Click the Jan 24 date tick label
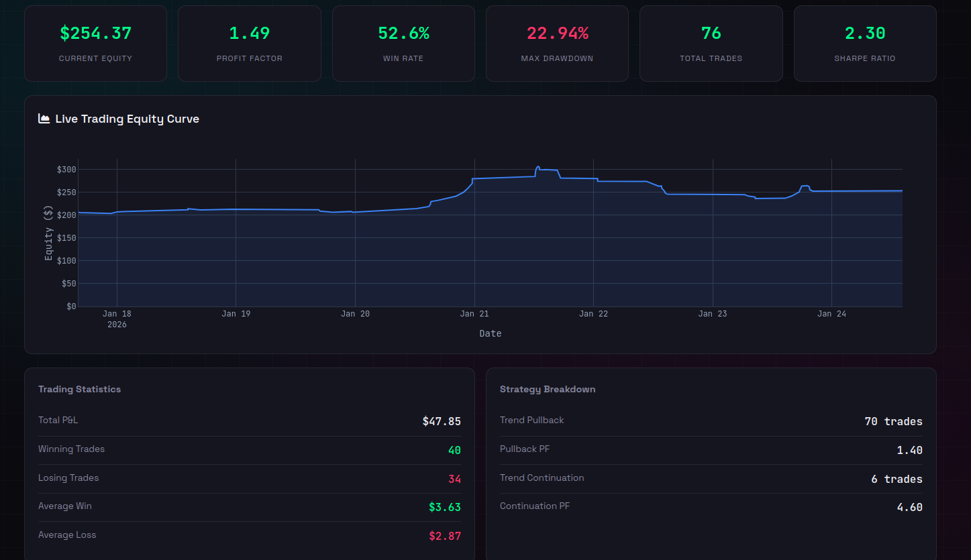The image size is (971, 560). [x=831, y=313]
